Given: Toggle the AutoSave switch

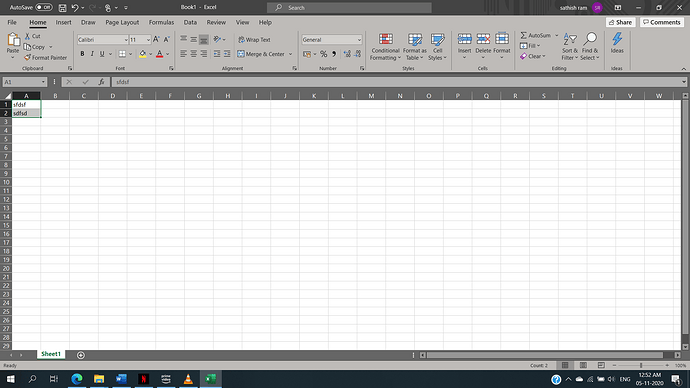Looking at the screenshot, I should point(44,7).
